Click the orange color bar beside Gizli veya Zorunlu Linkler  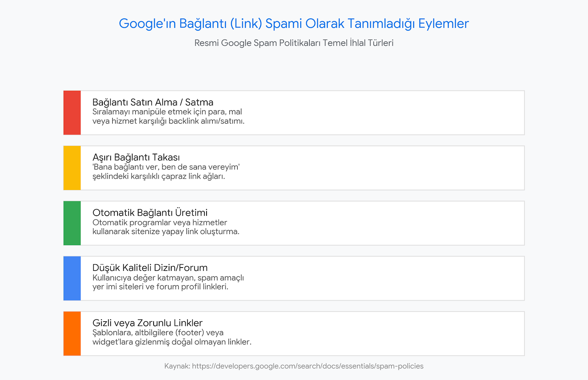[x=72, y=334]
